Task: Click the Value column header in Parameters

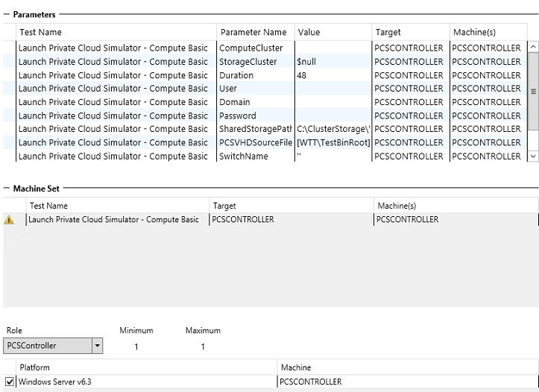Action: pyautogui.click(x=309, y=32)
